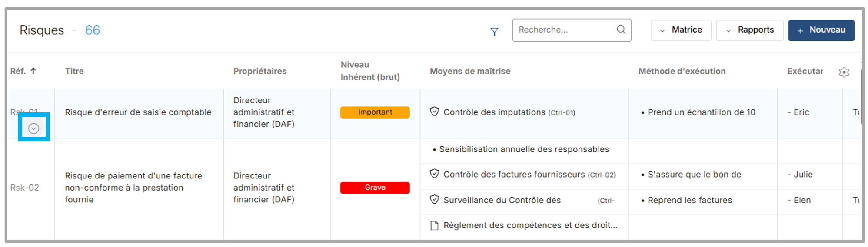Image resolution: width=868 pixels, height=247 pixels.
Task: Click the red Grave level badge
Action: pyautogui.click(x=375, y=188)
